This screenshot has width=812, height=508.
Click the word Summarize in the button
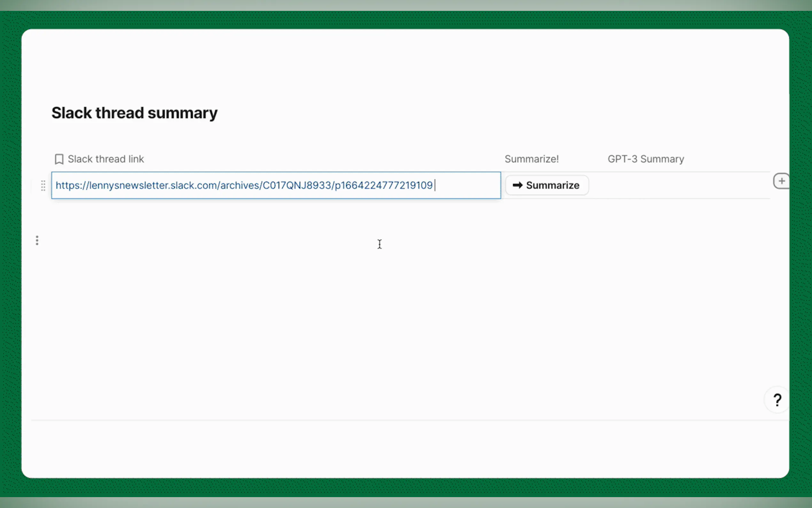click(552, 185)
